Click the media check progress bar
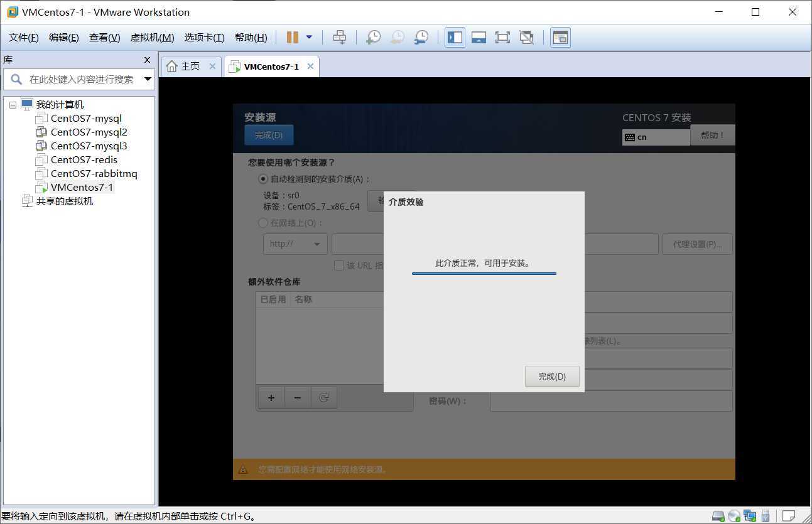 coord(484,274)
